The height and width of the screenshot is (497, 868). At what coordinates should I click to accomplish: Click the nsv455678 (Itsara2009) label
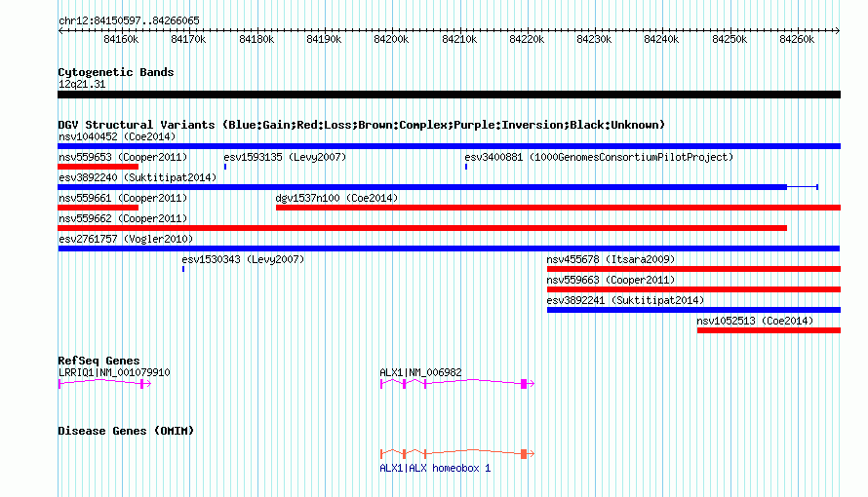[x=611, y=259]
